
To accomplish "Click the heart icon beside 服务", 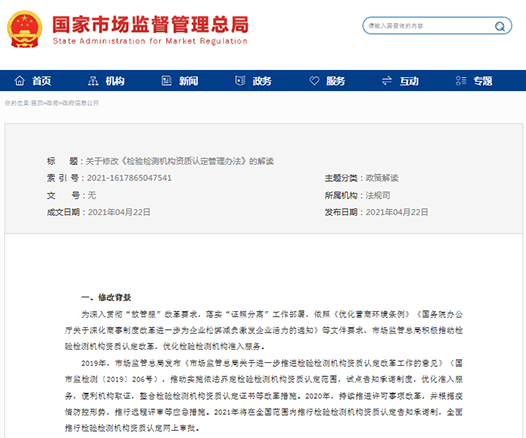I will coord(314,80).
